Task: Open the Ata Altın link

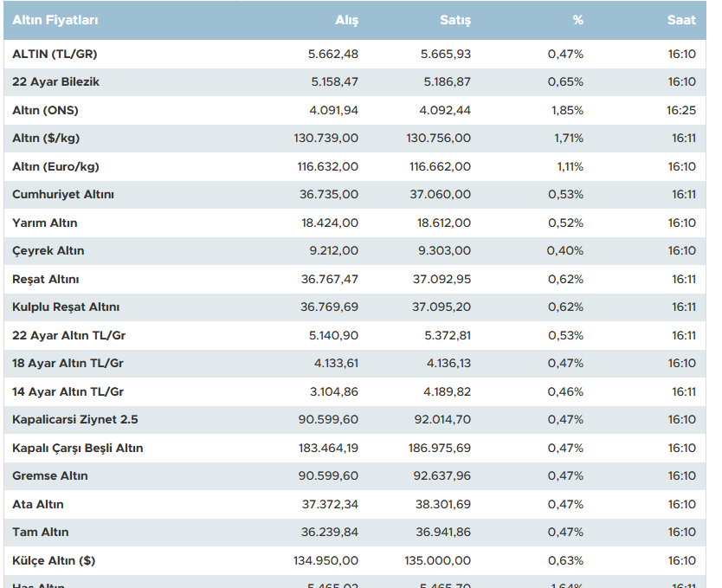Action: click(38, 504)
